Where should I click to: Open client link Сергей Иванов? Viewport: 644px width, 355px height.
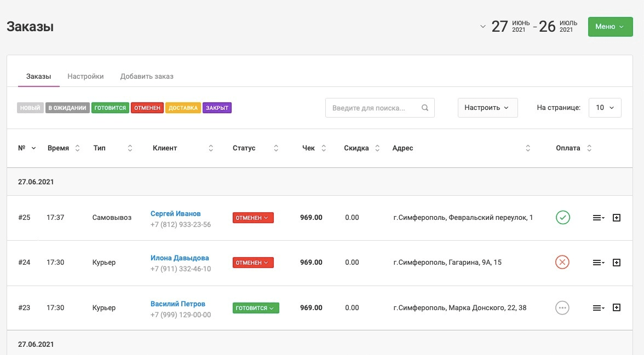175,213
